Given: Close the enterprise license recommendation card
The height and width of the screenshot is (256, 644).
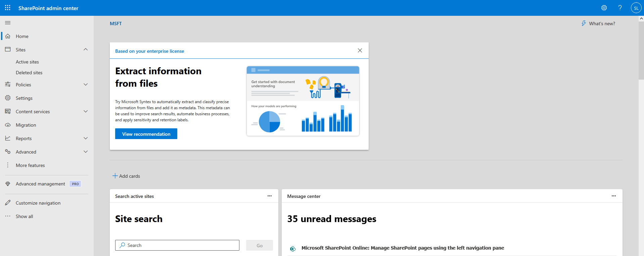Looking at the screenshot, I should [360, 50].
